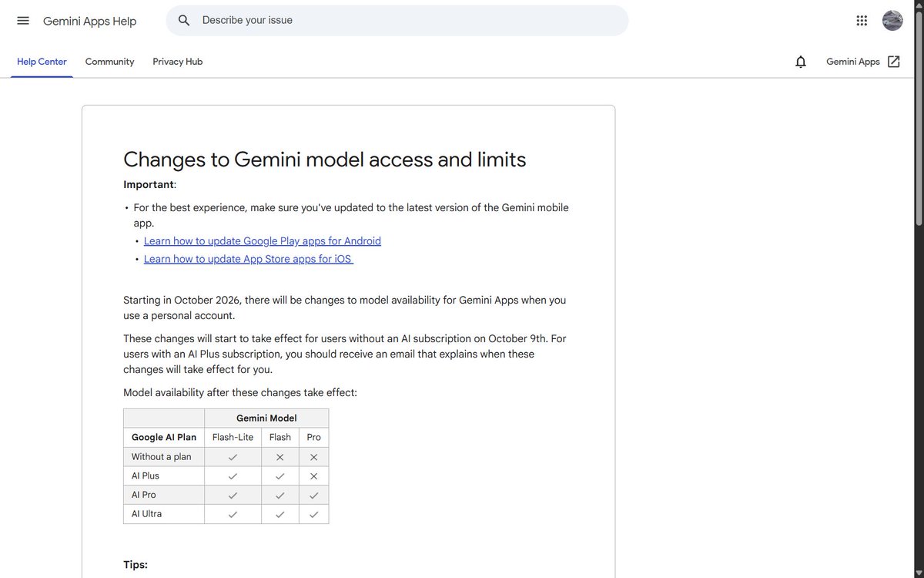Switch to the Help Center tab

42,62
